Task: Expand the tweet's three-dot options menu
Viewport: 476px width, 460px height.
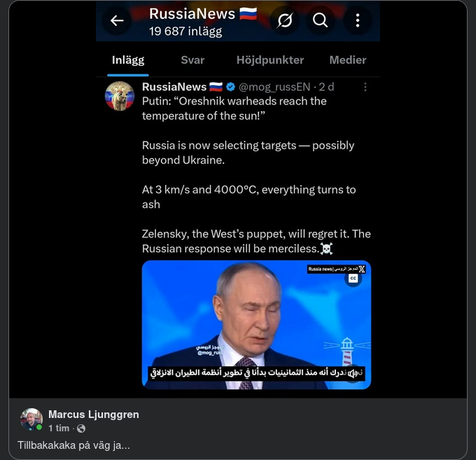Action: (x=365, y=87)
